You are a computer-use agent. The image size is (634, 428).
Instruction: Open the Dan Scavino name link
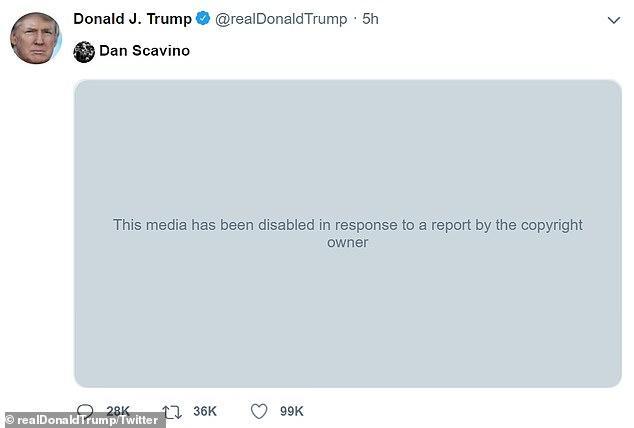[144, 51]
